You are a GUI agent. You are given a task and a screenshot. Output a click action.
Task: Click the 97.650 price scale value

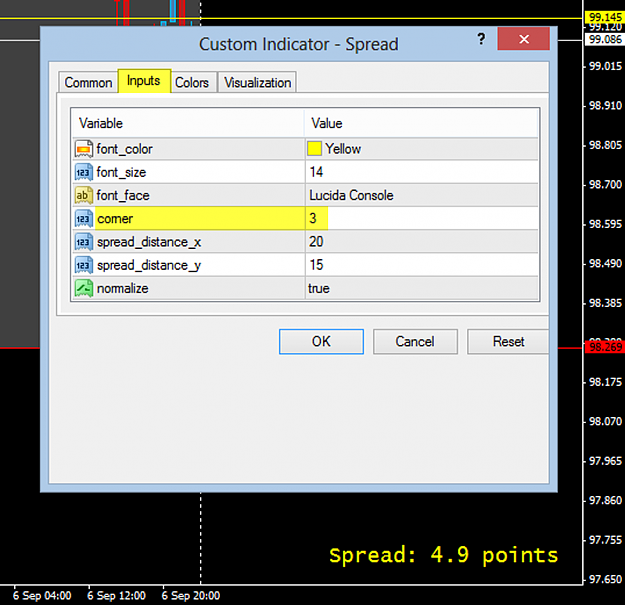pos(605,579)
